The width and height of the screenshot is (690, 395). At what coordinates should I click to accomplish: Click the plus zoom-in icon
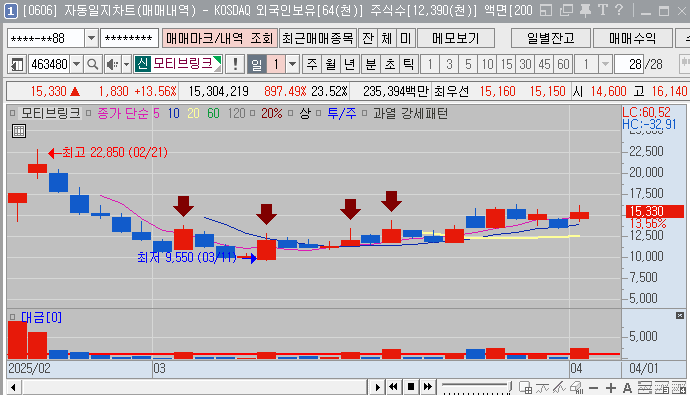click(610, 388)
